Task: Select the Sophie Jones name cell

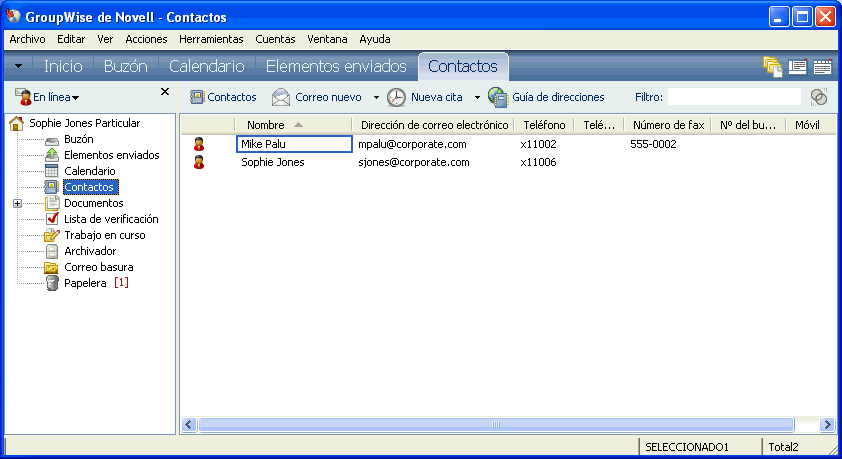Action: point(294,162)
